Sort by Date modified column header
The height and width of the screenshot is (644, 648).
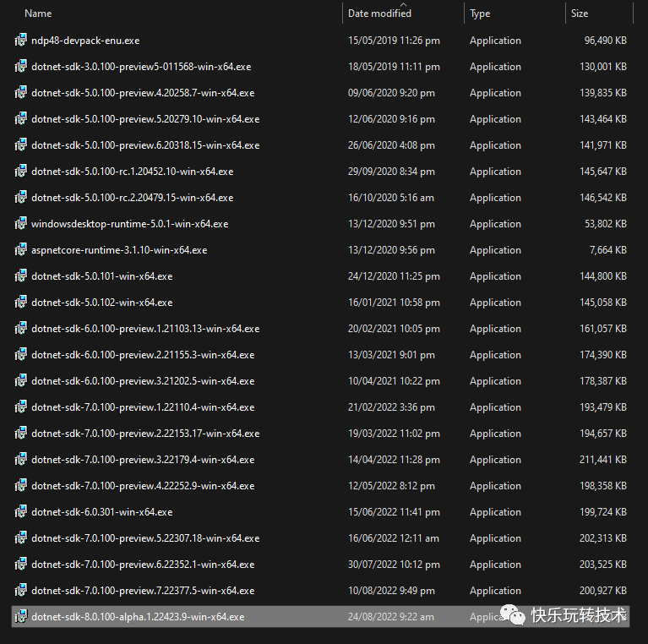pos(379,14)
